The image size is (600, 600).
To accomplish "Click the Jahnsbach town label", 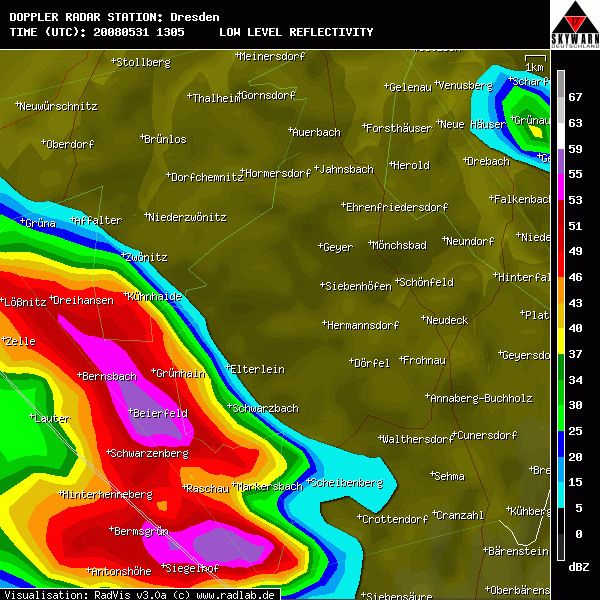I will (x=344, y=169).
